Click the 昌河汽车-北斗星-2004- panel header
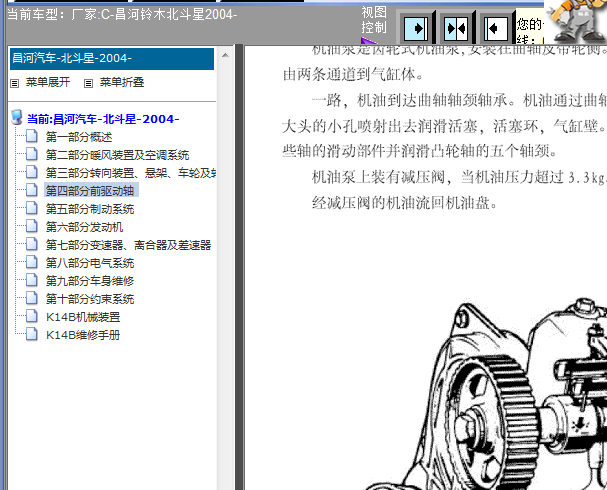The height and width of the screenshot is (490, 607). [112, 59]
